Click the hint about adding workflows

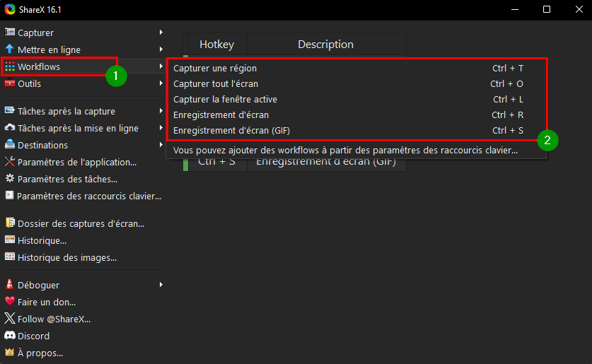point(345,150)
